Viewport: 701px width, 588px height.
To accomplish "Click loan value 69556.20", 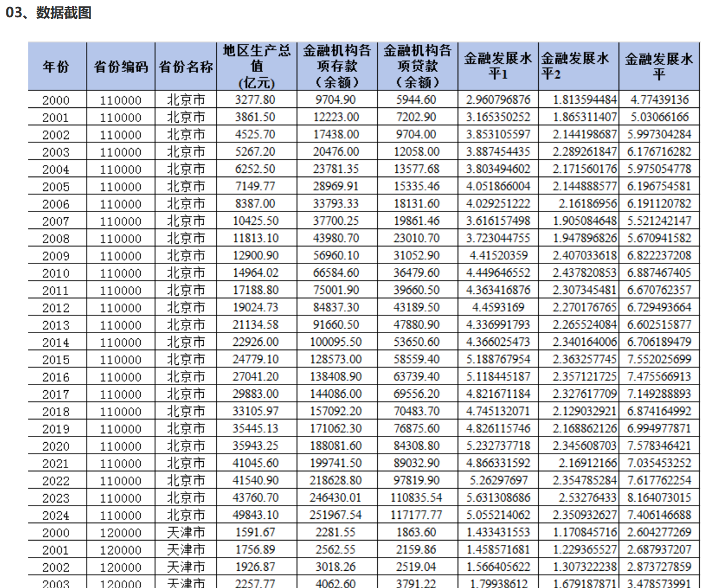I will [417, 394].
